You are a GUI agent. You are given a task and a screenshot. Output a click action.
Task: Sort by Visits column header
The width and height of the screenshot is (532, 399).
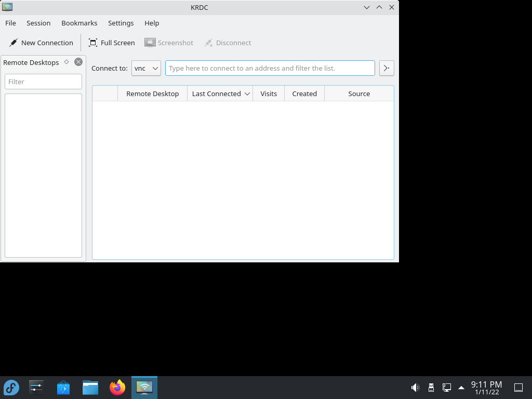(x=269, y=94)
